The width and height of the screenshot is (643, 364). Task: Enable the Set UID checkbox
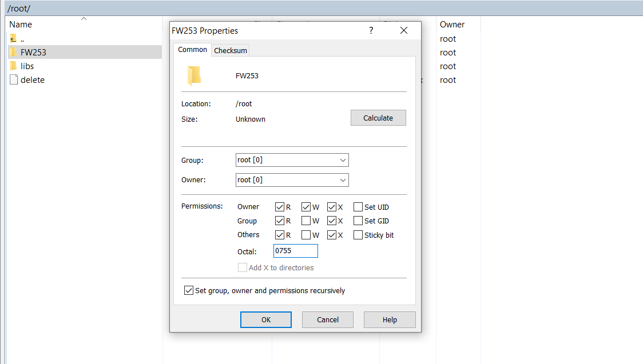click(358, 207)
